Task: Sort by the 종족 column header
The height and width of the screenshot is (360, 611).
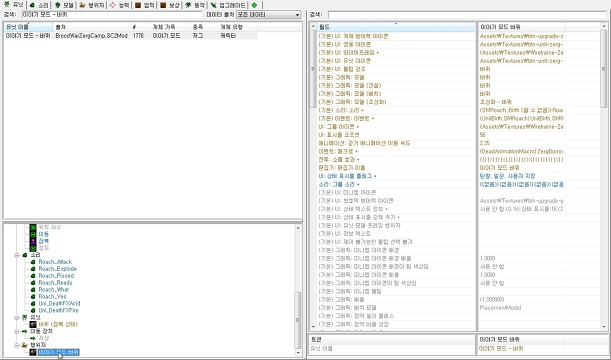Action: pyautogui.click(x=204, y=27)
